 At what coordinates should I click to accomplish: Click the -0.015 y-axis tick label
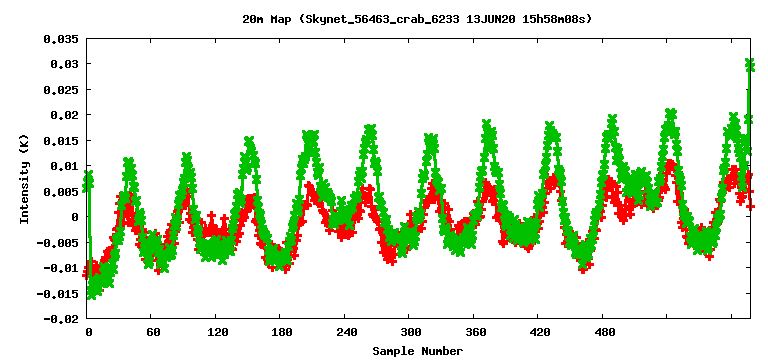point(57,293)
